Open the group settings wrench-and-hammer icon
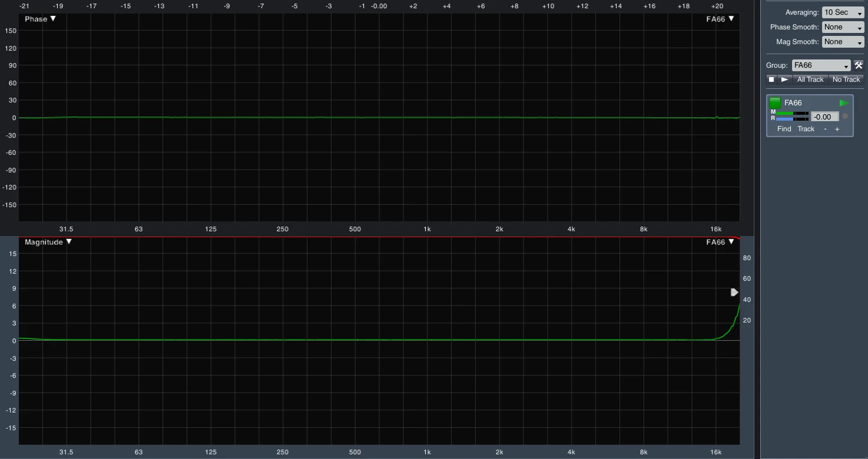Screen dimensions: 868x459 click(x=859, y=65)
